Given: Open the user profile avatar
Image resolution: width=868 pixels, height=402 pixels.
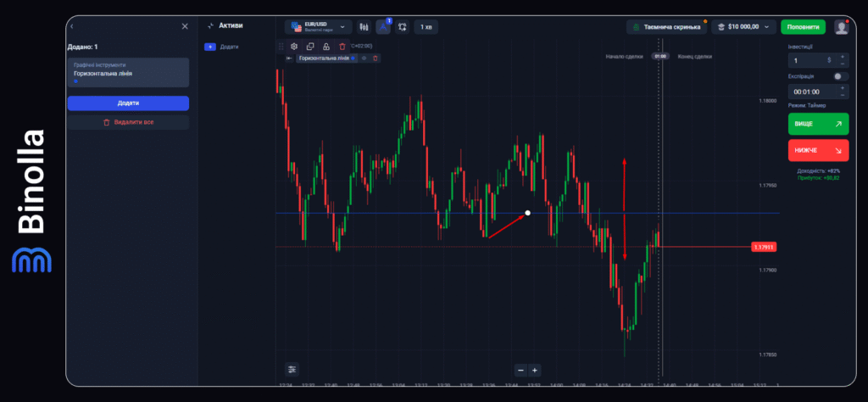Looking at the screenshot, I should tap(841, 27).
